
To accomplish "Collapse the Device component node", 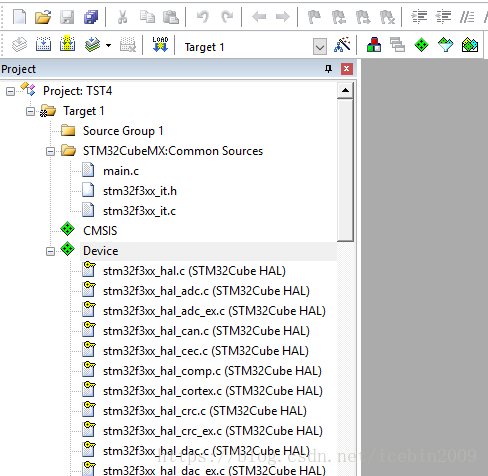I will [x=50, y=251].
